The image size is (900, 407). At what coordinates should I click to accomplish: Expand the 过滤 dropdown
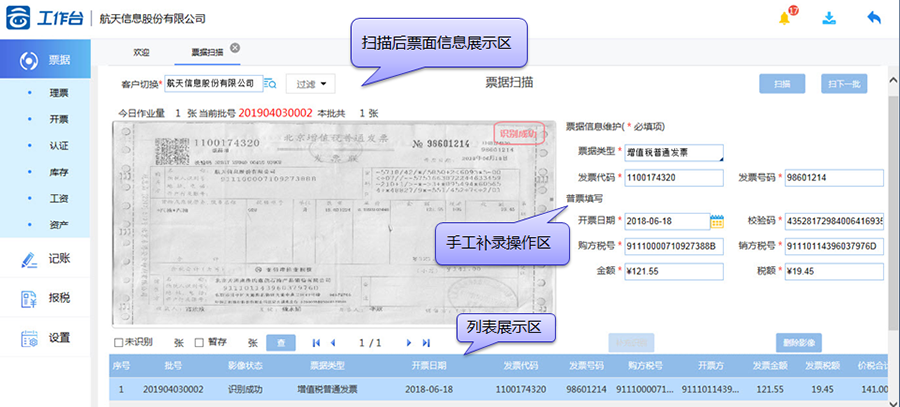[310, 84]
